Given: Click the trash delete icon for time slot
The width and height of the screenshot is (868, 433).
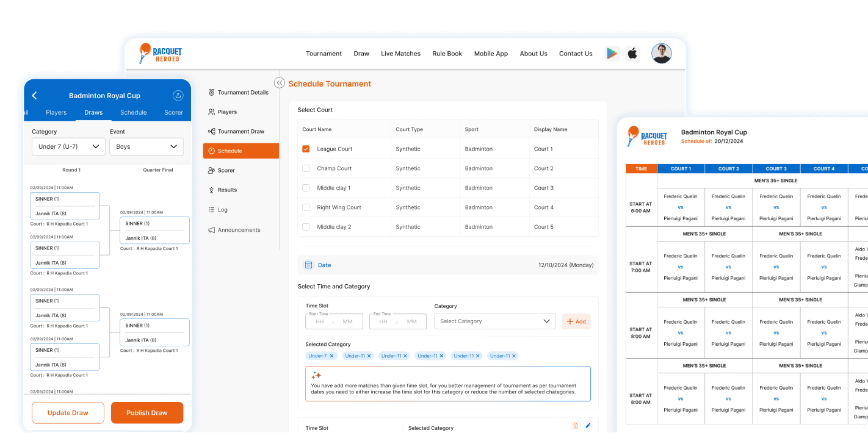Looking at the screenshot, I should tap(575, 426).
